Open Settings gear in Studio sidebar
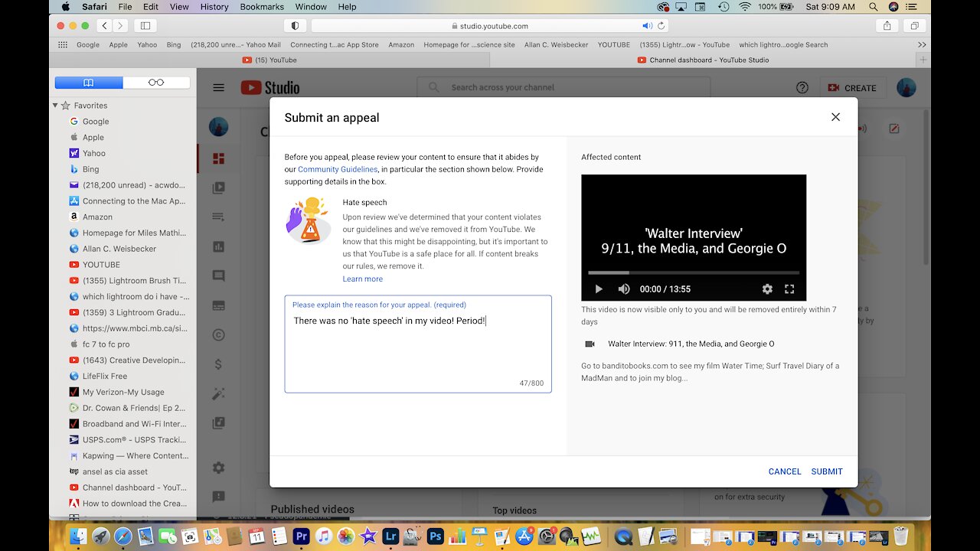The width and height of the screenshot is (980, 551). [x=219, y=468]
